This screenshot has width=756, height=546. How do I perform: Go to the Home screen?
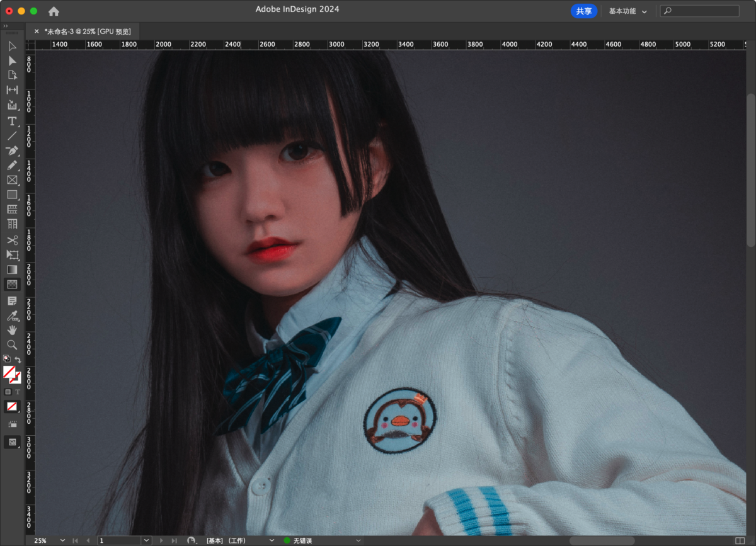[54, 11]
